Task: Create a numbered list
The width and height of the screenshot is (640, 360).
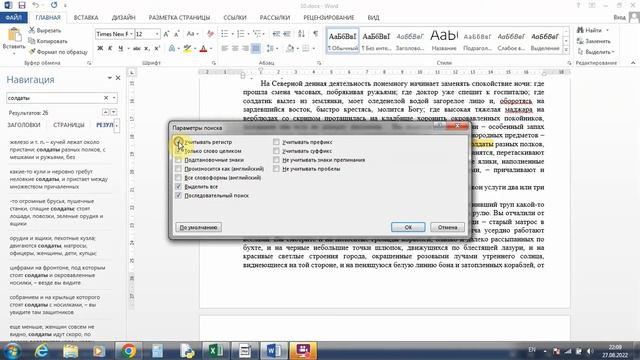Action: tap(240, 34)
